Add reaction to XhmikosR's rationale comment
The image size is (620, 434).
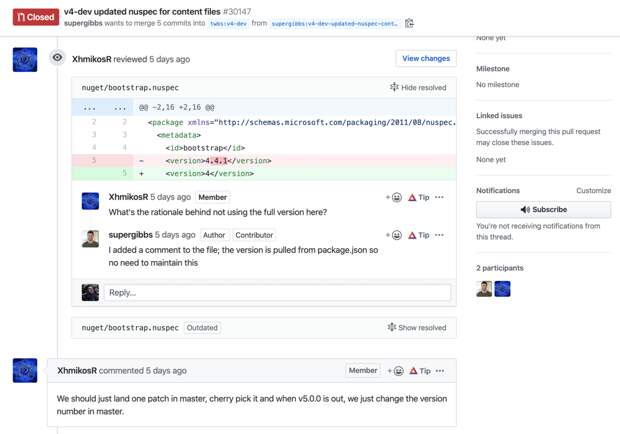394,197
